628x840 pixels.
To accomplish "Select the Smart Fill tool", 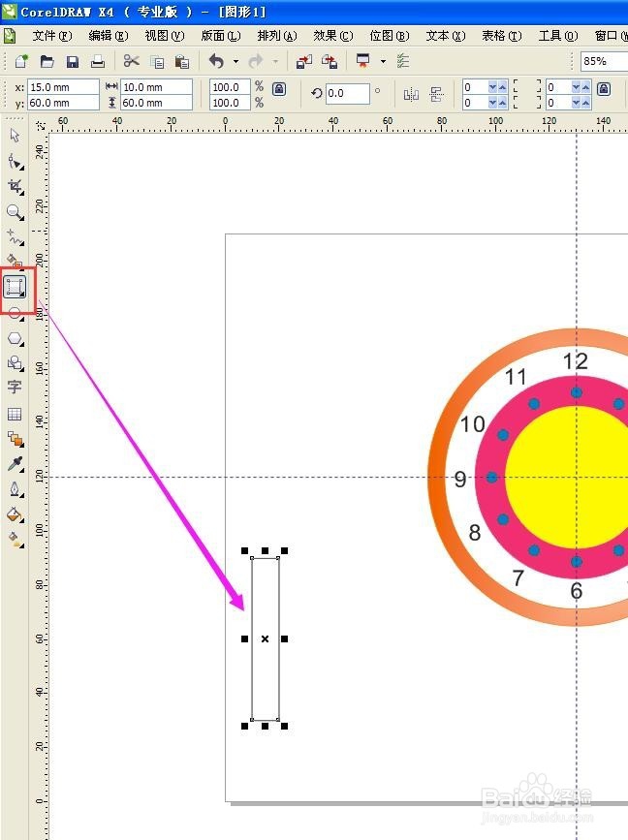I will point(15,261).
